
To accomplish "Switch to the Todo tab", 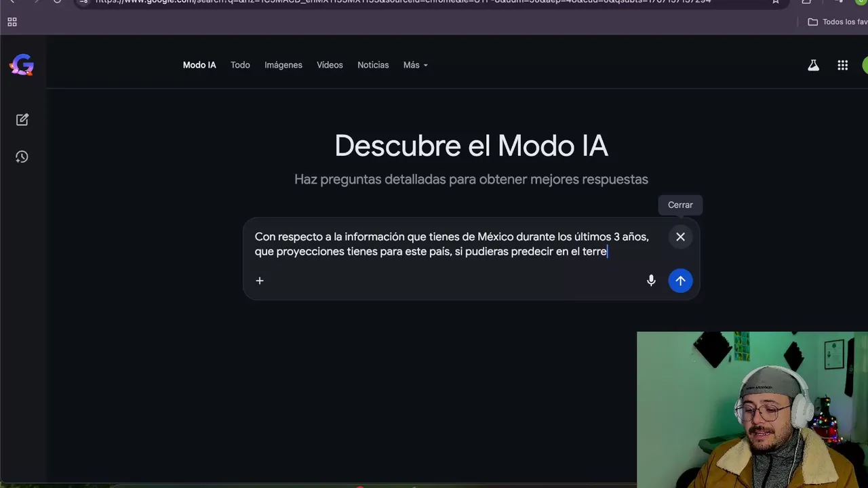I will coord(240,65).
